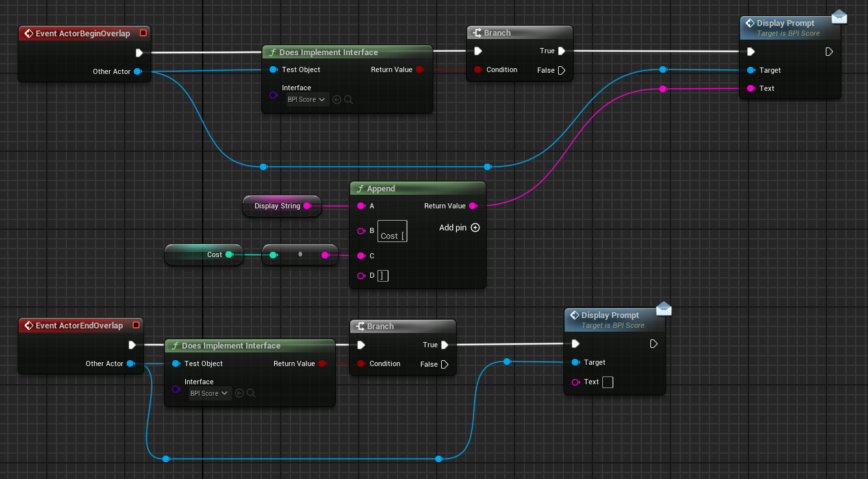
Task: Click the Add pin plus icon on Append
Action: tap(475, 228)
